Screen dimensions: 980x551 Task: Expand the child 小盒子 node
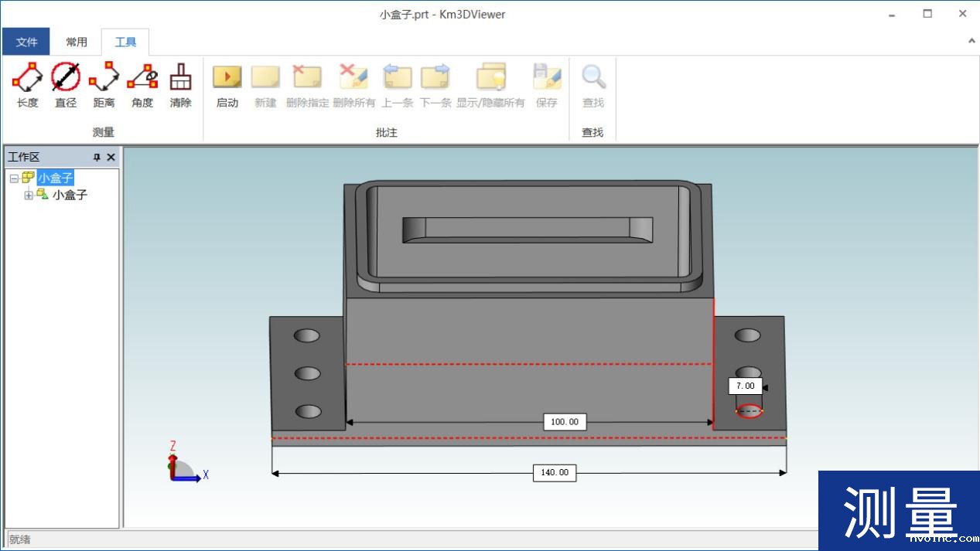coord(27,195)
